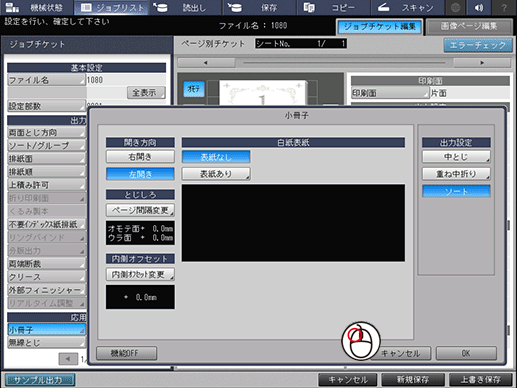Open the 上積み許可 setting
Image resolution: width=517 pixels, height=388 pixels.
46,185
